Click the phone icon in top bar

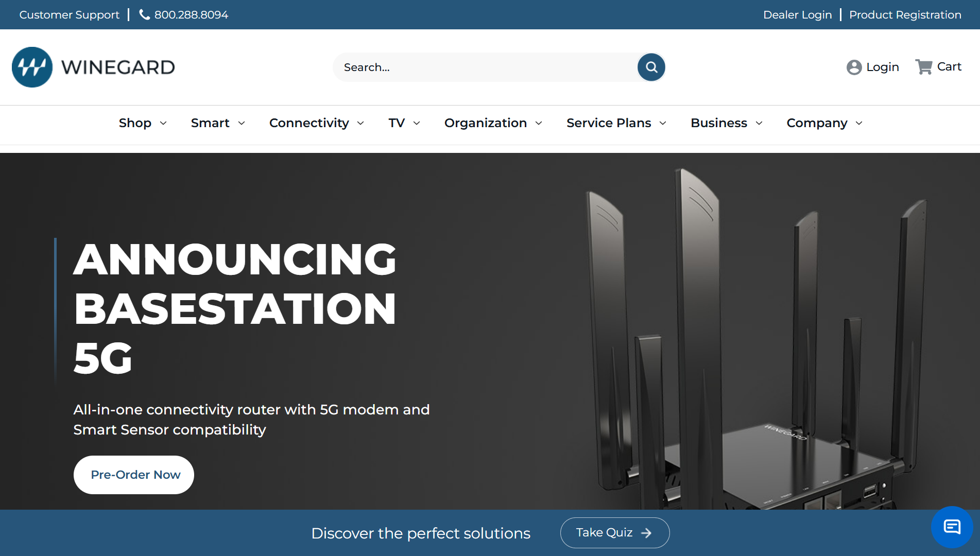[x=145, y=15]
